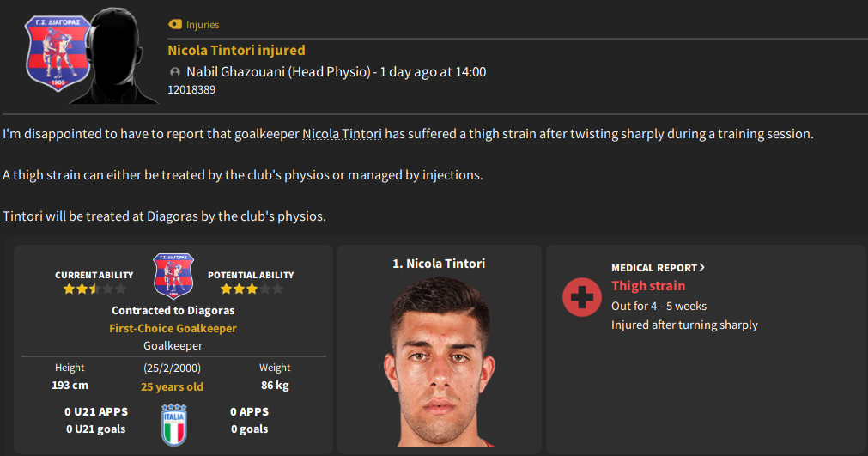
Task: Follow the Diagoras link in message text
Action: click(x=172, y=216)
